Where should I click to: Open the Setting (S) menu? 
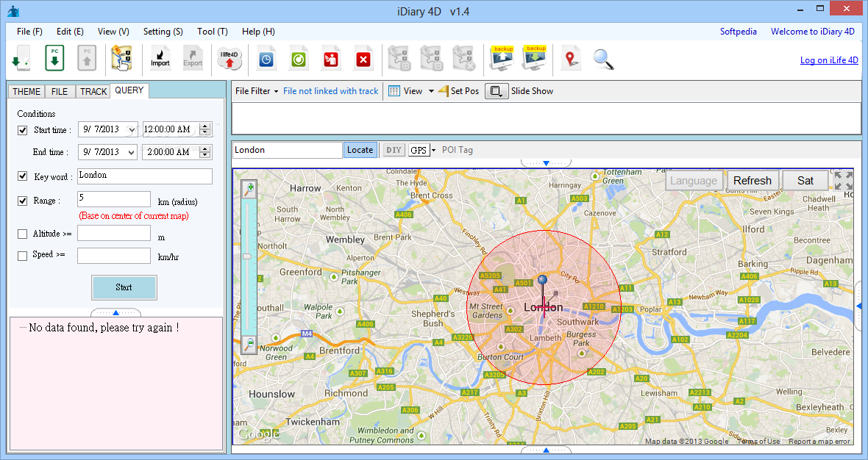pos(163,32)
